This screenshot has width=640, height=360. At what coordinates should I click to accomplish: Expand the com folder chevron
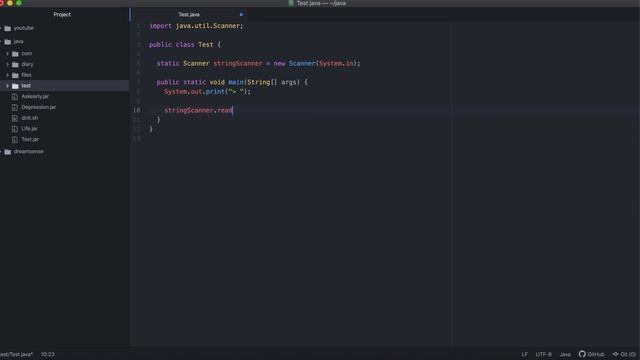tap(7, 53)
